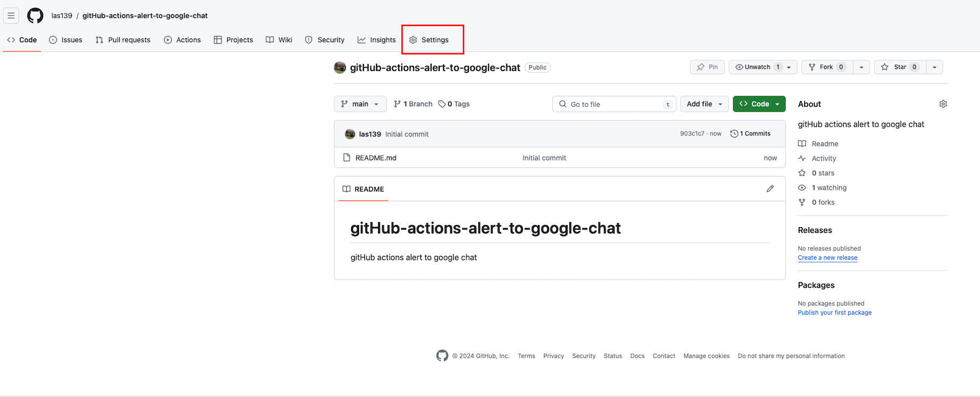Open the Actions tab

(x=182, y=40)
